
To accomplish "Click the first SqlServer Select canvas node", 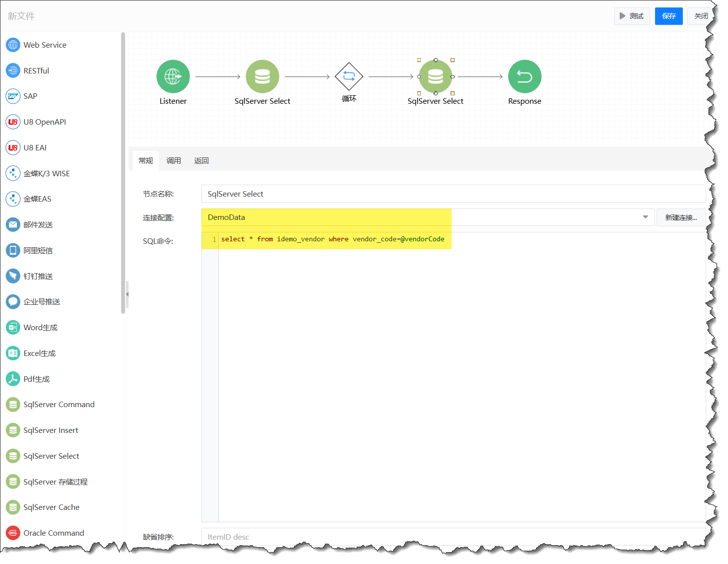I will pos(262,76).
